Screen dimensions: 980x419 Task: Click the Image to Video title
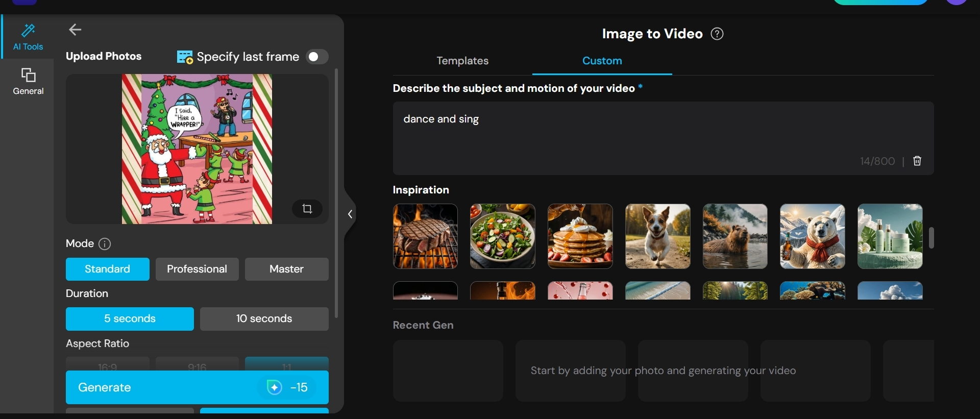coord(652,34)
